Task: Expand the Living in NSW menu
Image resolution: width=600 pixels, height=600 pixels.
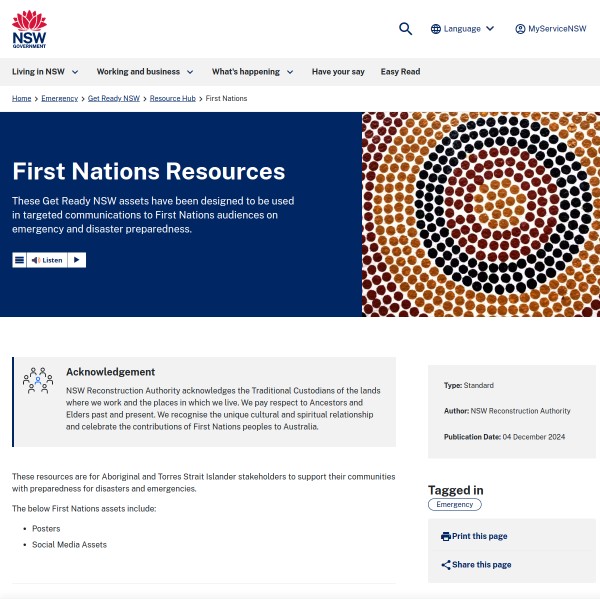Action: coord(45,72)
